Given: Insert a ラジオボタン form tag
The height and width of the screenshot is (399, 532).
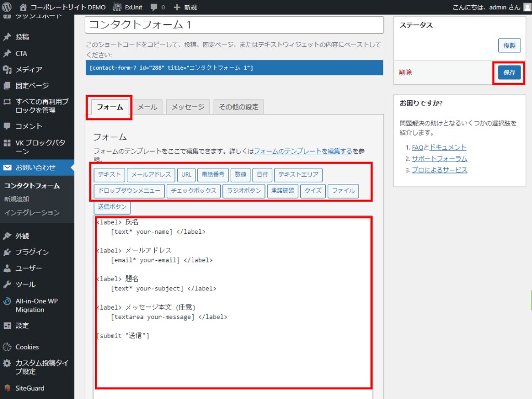Looking at the screenshot, I should pos(244,191).
